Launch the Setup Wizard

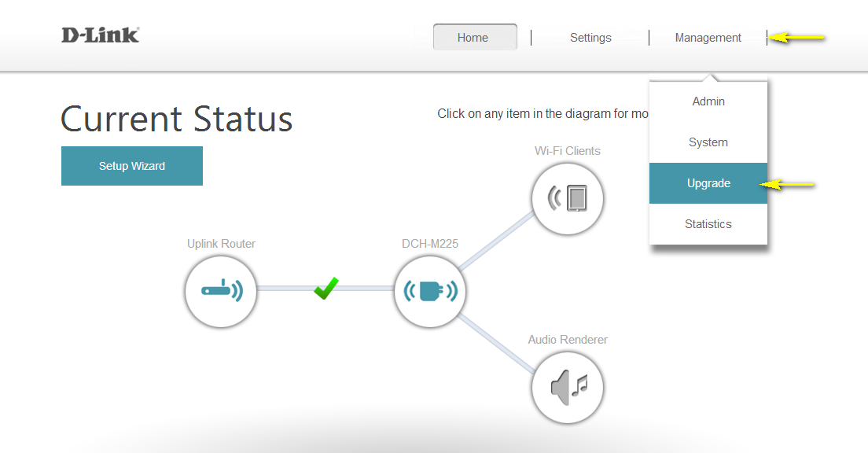click(132, 166)
